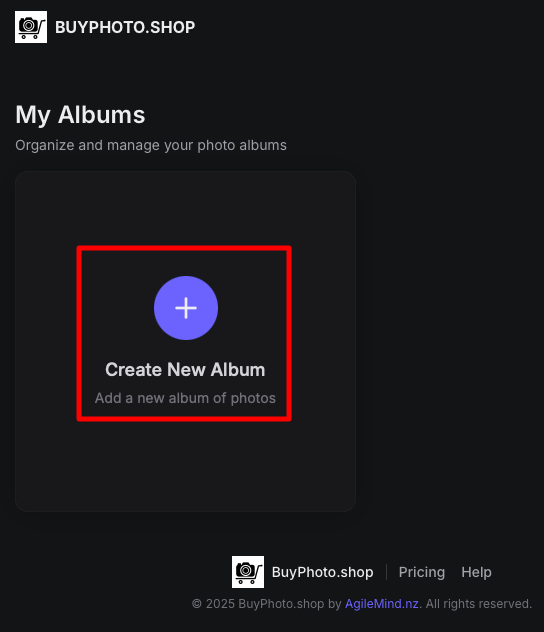Viewport: 544px width, 632px height.
Task: Click the purple plus circle icon
Action: click(186, 308)
